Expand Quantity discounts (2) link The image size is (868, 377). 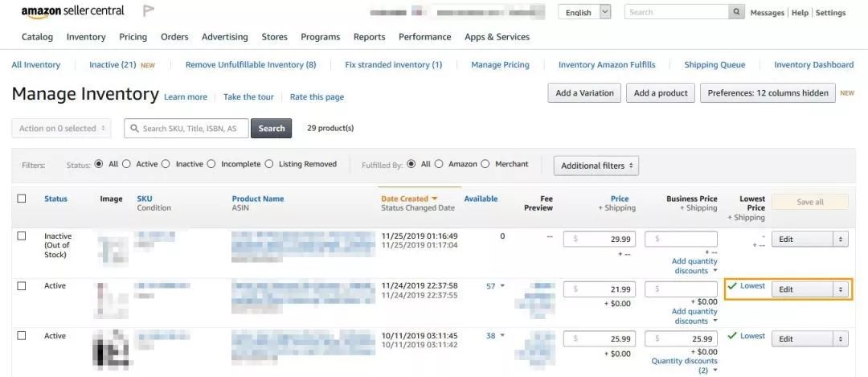pos(684,366)
